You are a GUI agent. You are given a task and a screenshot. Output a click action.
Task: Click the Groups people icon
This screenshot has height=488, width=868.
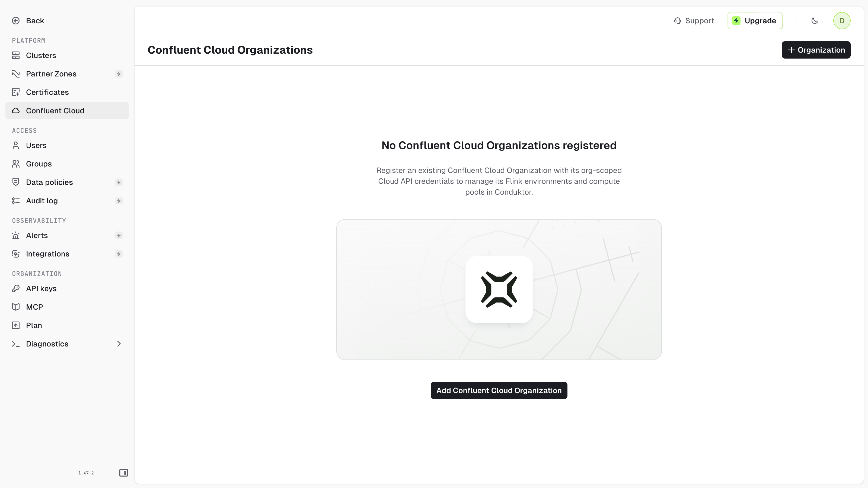(x=16, y=164)
